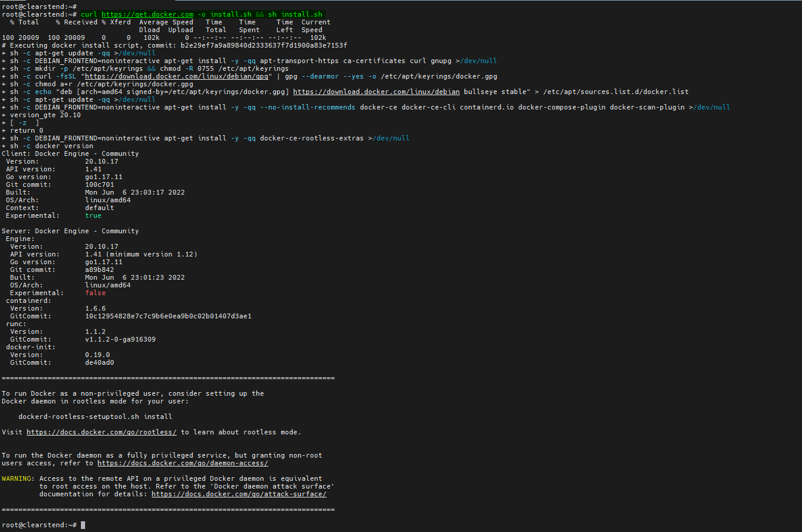Image resolution: width=802 pixels, height=532 pixels.
Task: Click 'dockerd-rootless-setuptool.sh install' command text
Action: click(x=95, y=417)
